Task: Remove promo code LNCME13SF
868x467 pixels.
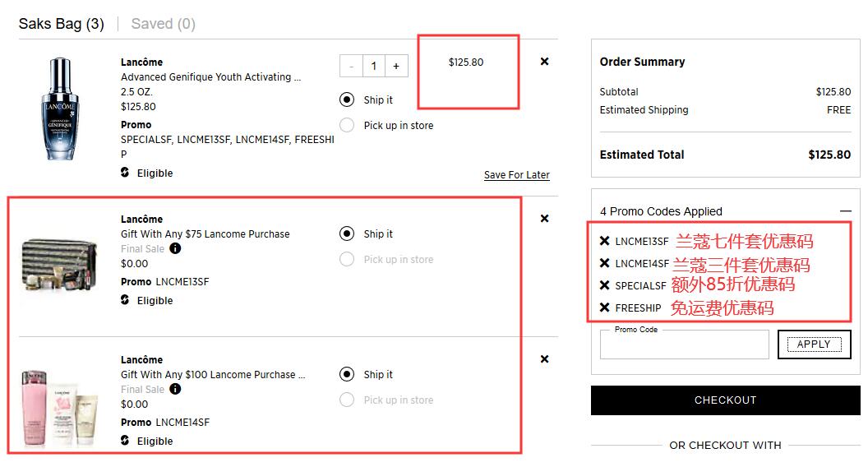Action: pyautogui.click(x=604, y=240)
